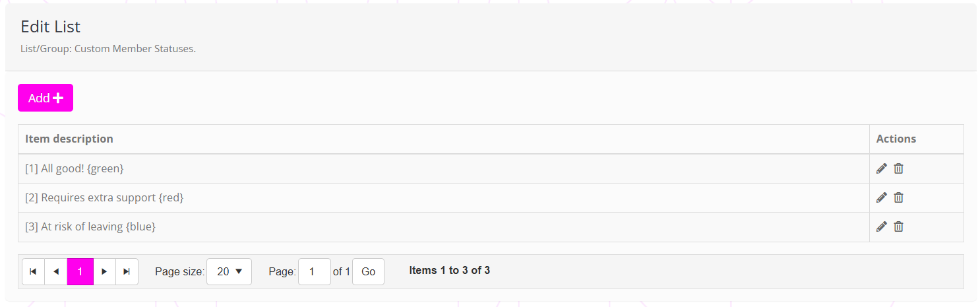The height and width of the screenshot is (307, 980).
Task: Edit 'Requires extra support' item
Action: [x=881, y=197]
